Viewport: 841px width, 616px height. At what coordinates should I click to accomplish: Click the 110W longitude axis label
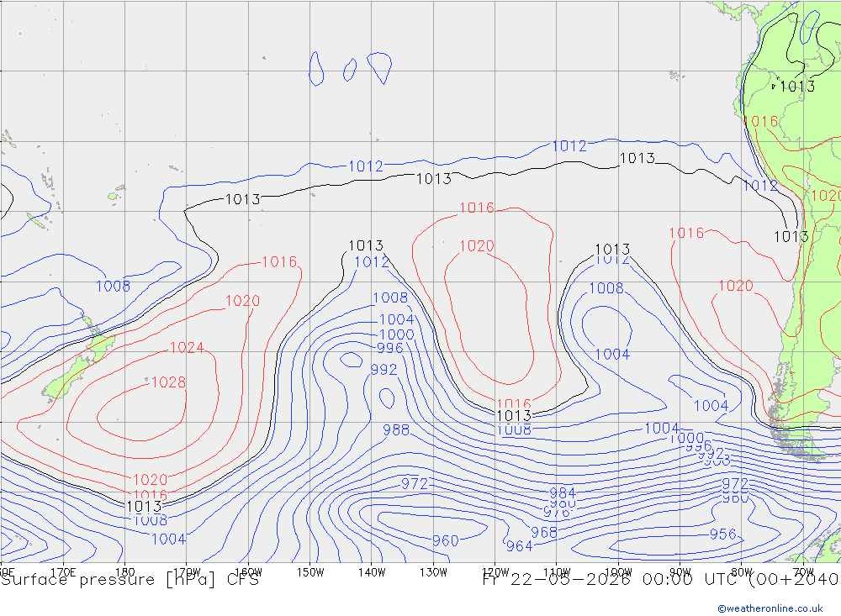pyautogui.click(x=557, y=572)
